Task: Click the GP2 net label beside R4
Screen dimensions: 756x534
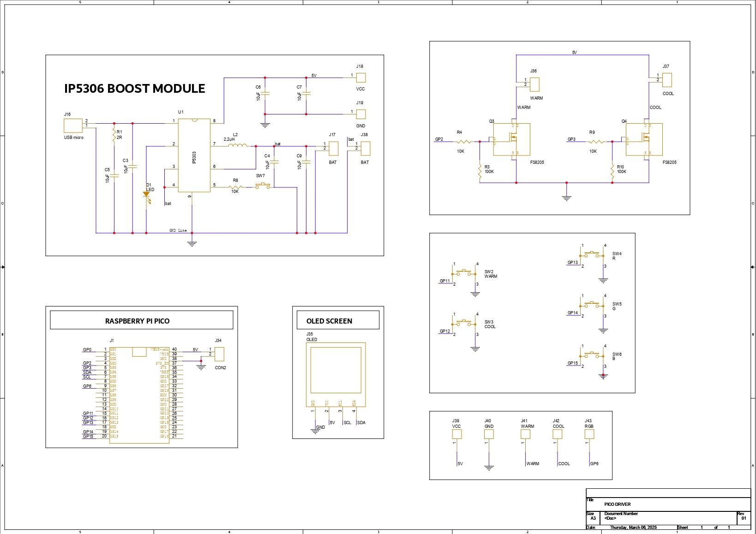Action: click(439, 139)
